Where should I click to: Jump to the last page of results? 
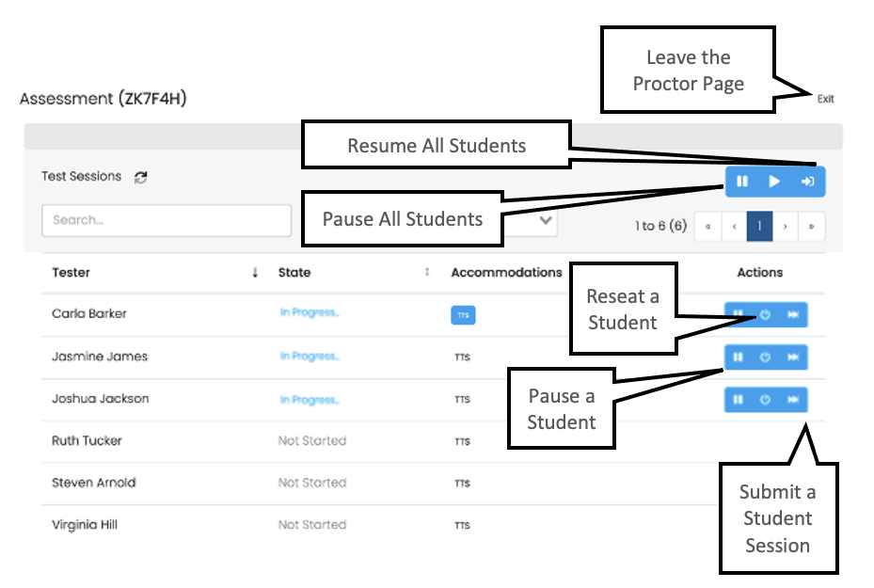pyautogui.click(x=811, y=227)
